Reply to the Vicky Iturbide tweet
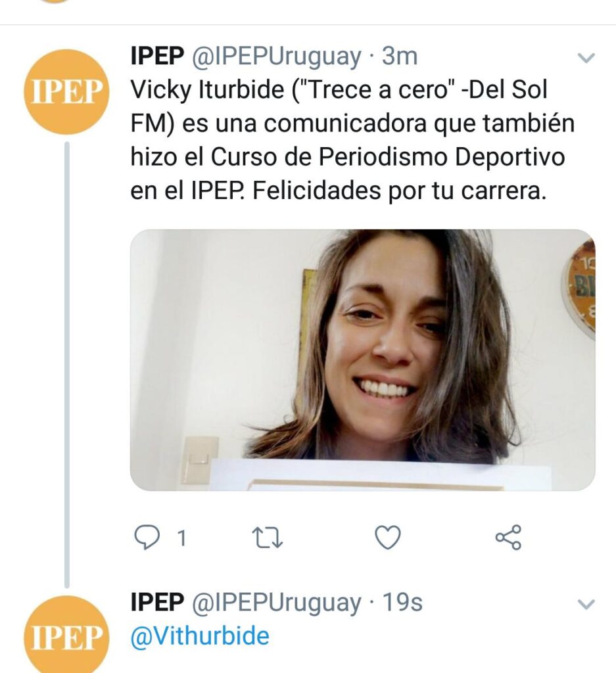Screen dimensions: 616x673 147,538
